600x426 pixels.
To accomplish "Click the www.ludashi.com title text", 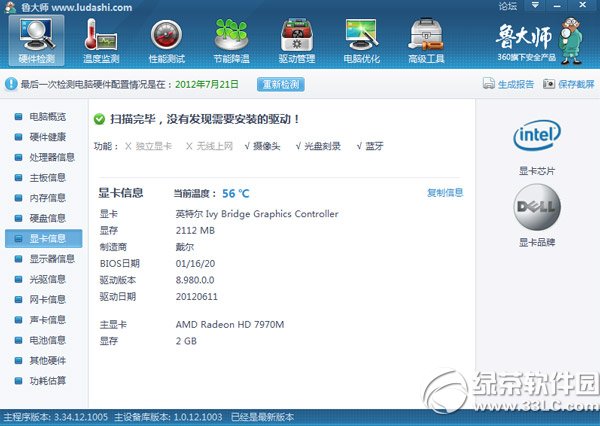I will point(92,7).
